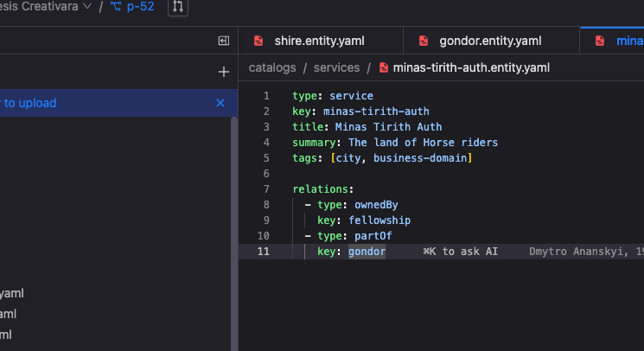The height and width of the screenshot is (351, 644).
Task: Click the catalogs breadcrumb
Action: tap(272, 67)
